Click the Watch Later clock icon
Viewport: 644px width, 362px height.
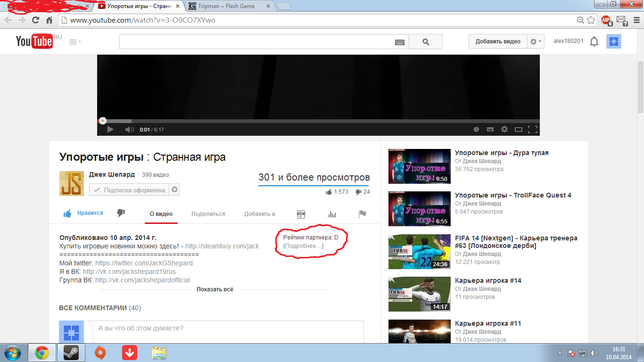[x=476, y=130]
